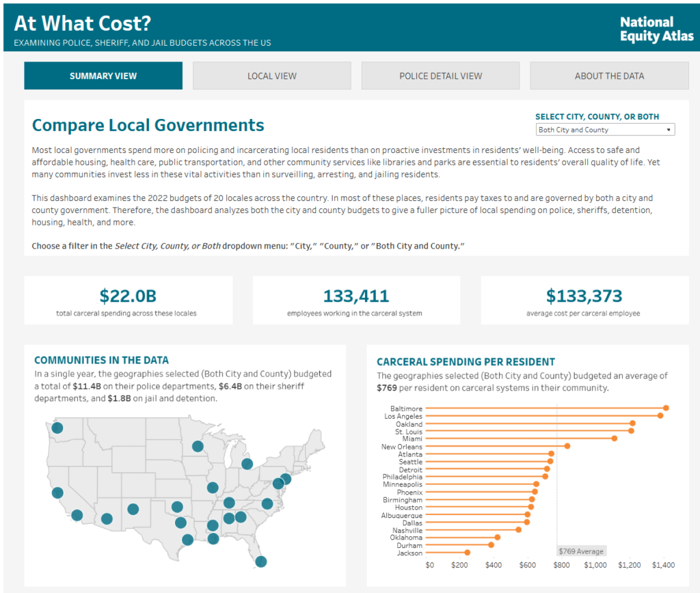Select the Durham dot on the map
Screen dimensions: 700x593
(x=267, y=504)
